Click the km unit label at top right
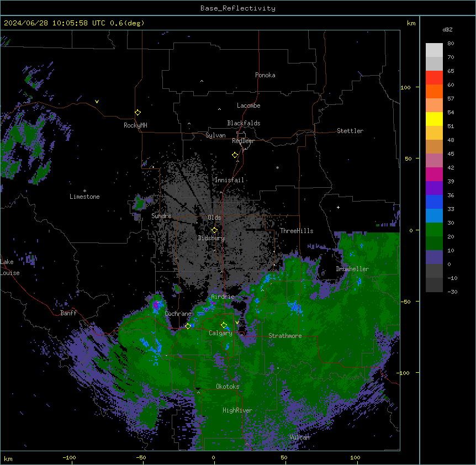 411,23
